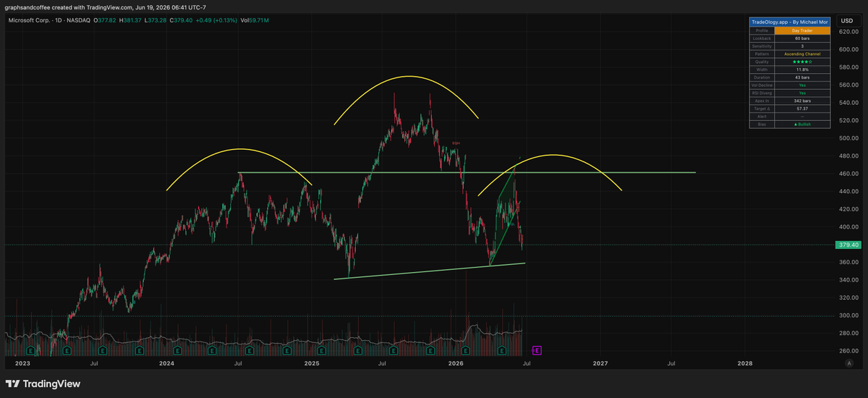
Task: Click the Day Trader profile cell
Action: click(x=802, y=30)
